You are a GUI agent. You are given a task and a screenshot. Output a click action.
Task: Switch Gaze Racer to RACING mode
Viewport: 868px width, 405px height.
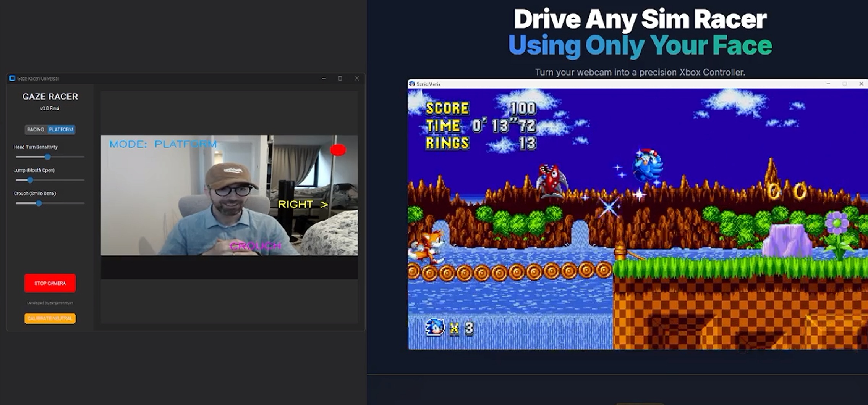tap(36, 129)
